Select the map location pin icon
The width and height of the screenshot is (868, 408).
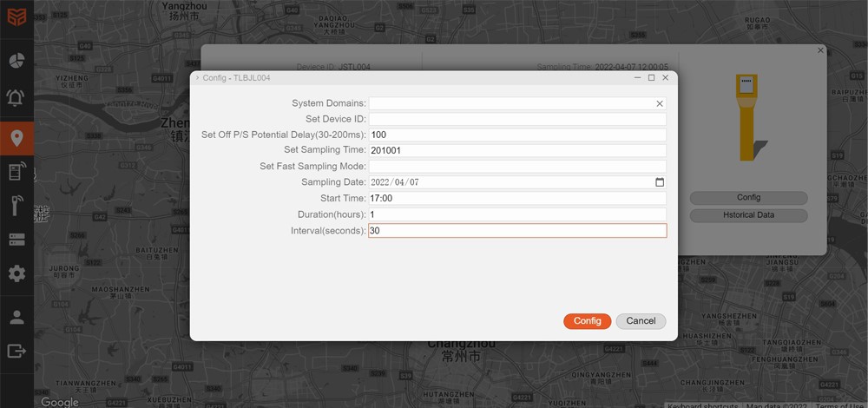click(16, 137)
